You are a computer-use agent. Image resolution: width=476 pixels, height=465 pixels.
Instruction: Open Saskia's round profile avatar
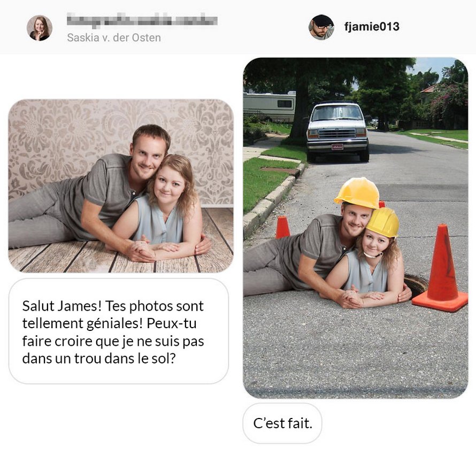(x=40, y=28)
